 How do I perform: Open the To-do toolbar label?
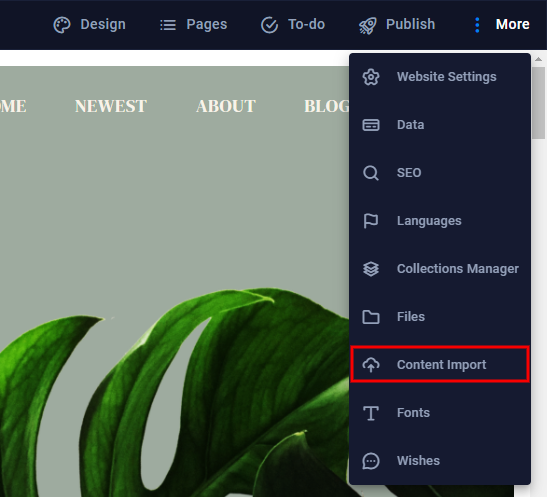click(x=306, y=25)
